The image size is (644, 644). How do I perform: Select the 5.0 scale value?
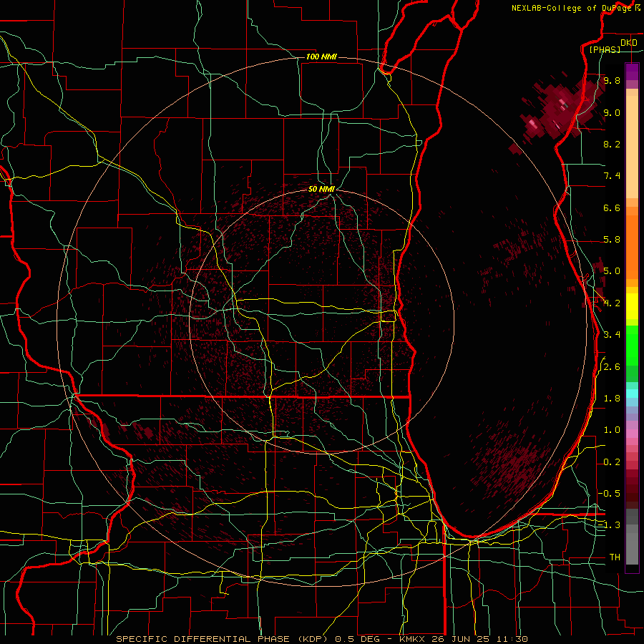click(612, 271)
